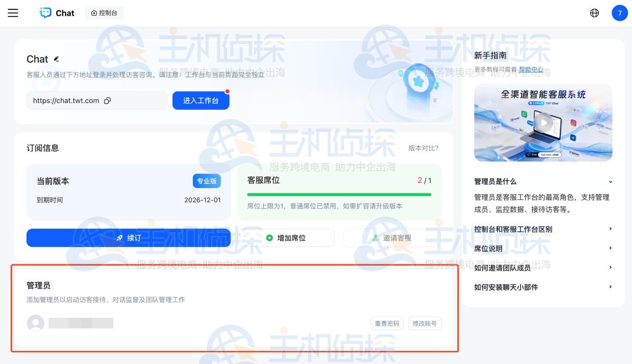Click the administrator avatar icon

pos(36,324)
